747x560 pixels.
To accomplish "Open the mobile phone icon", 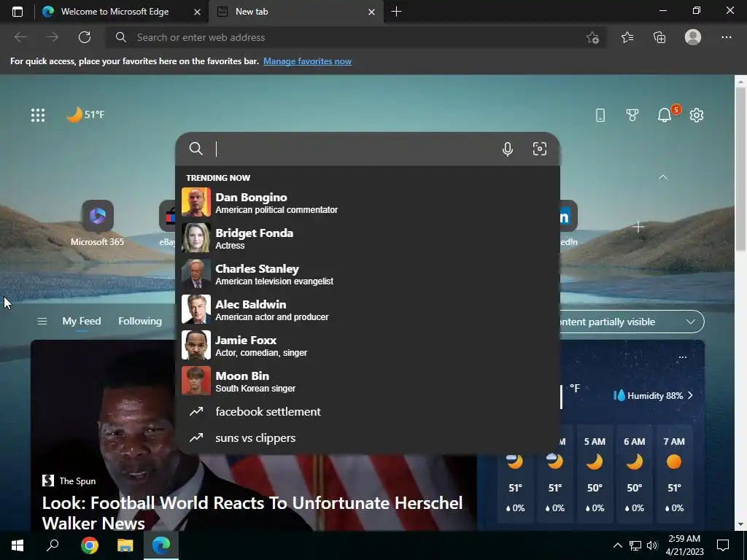I will click(600, 114).
